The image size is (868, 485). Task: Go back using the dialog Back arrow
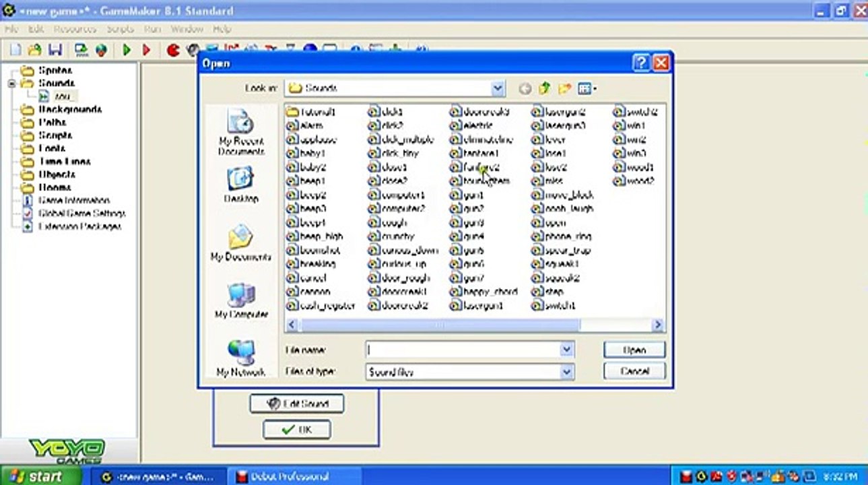point(525,88)
